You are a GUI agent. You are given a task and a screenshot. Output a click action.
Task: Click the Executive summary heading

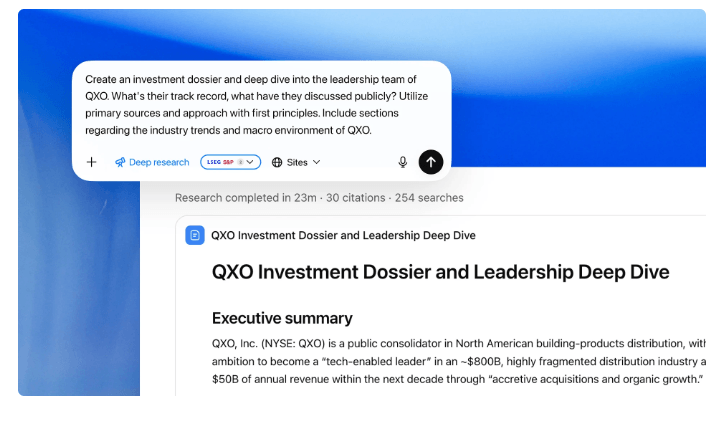282,318
